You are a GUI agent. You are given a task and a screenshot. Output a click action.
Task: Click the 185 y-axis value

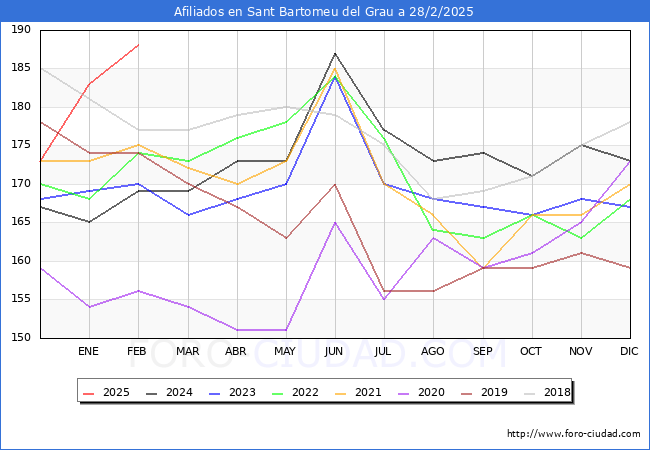click(x=21, y=68)
